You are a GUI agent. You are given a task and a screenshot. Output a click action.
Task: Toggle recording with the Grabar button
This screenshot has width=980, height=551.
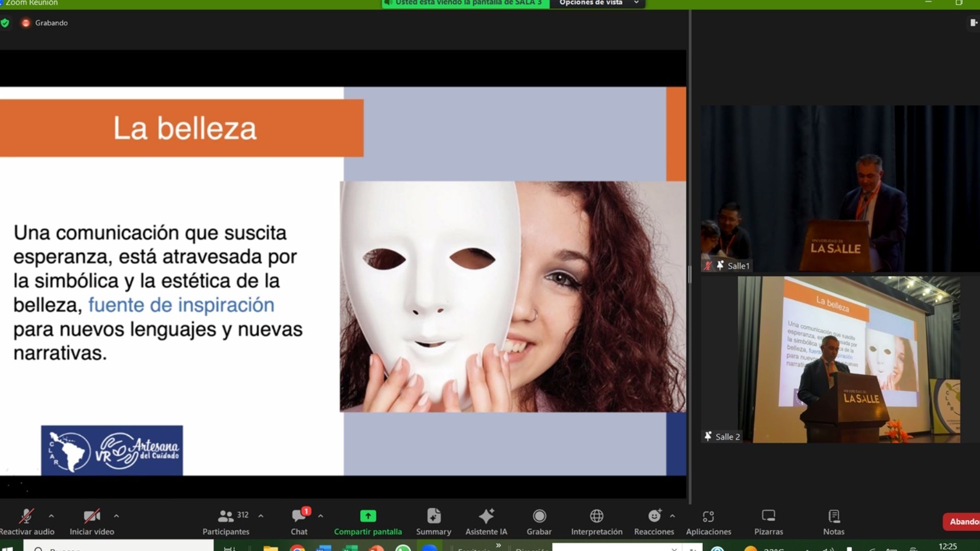[x=539, y=516]
